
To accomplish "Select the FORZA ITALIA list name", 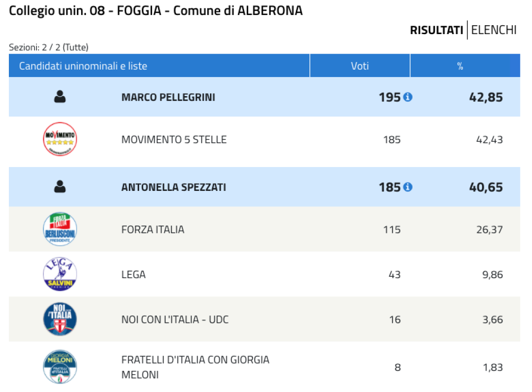I will (153, 230).
